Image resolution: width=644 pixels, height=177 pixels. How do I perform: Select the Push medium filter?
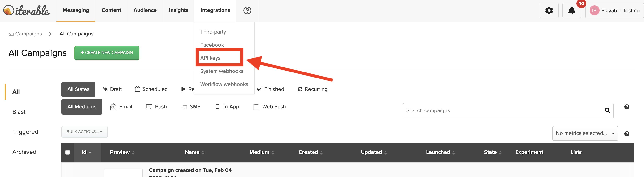(x=156, y=107)
